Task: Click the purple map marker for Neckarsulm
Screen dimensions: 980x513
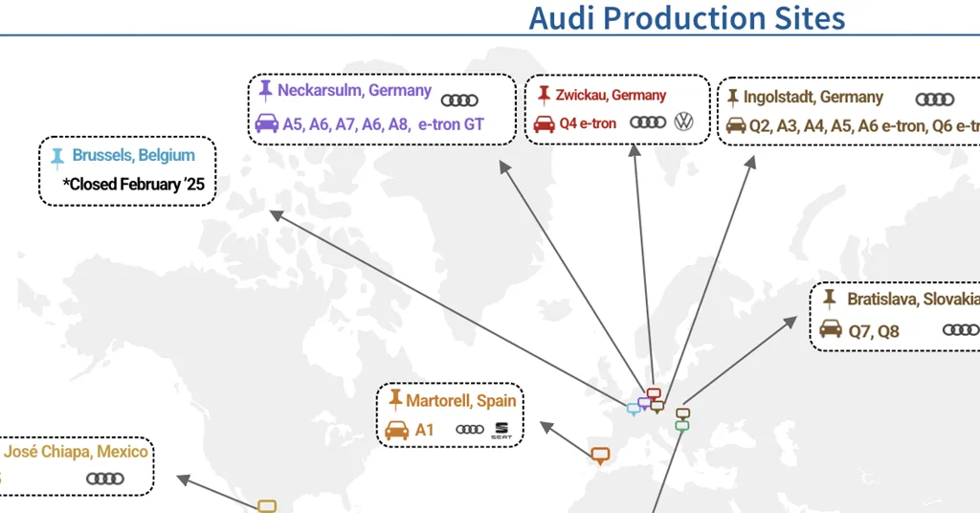Action: coord(644,404)
